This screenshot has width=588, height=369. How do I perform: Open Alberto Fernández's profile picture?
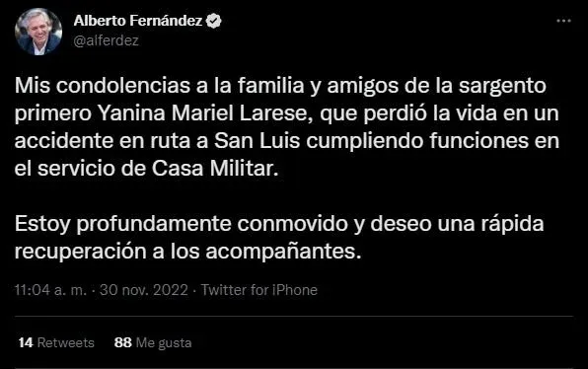point(38,32)
